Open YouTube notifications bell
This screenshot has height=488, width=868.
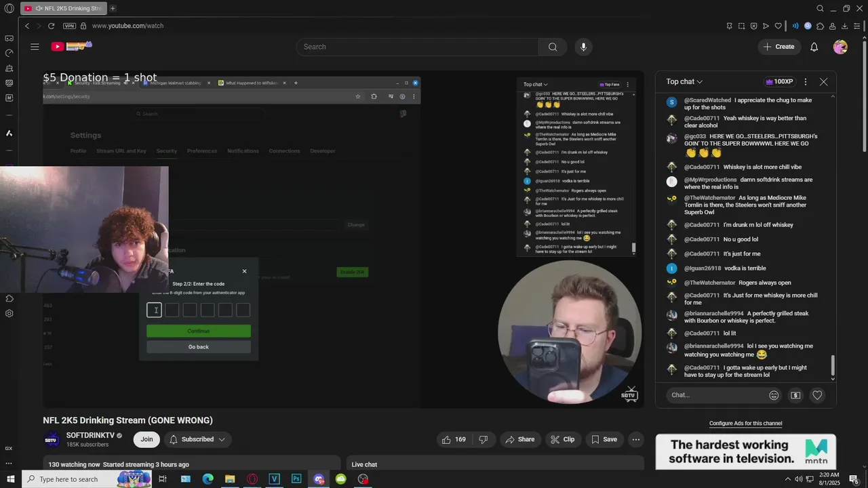pyautogui.click(x=814, y=47)
